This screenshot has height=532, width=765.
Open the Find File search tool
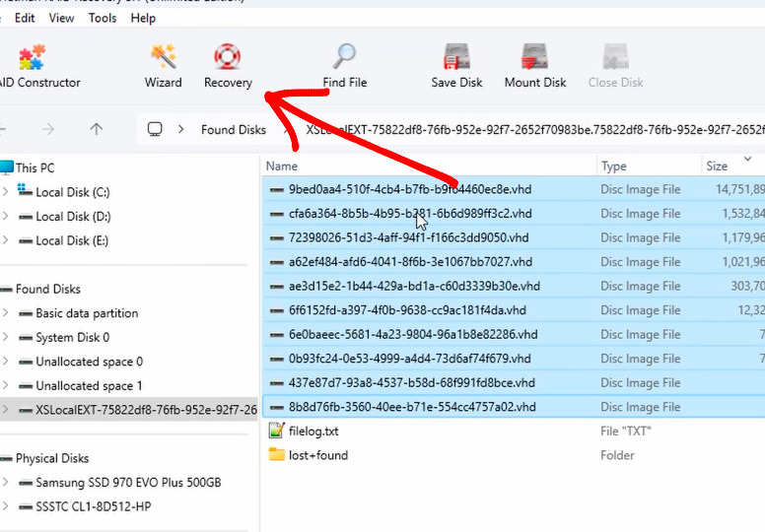tap(344, 67)
